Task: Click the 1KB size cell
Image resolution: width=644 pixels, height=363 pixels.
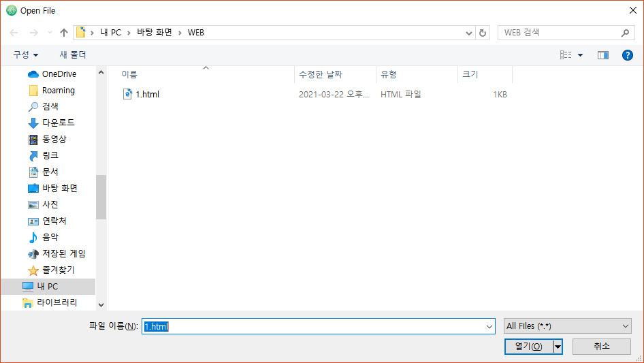Action: pyautogui.click(x=500, y=95)
